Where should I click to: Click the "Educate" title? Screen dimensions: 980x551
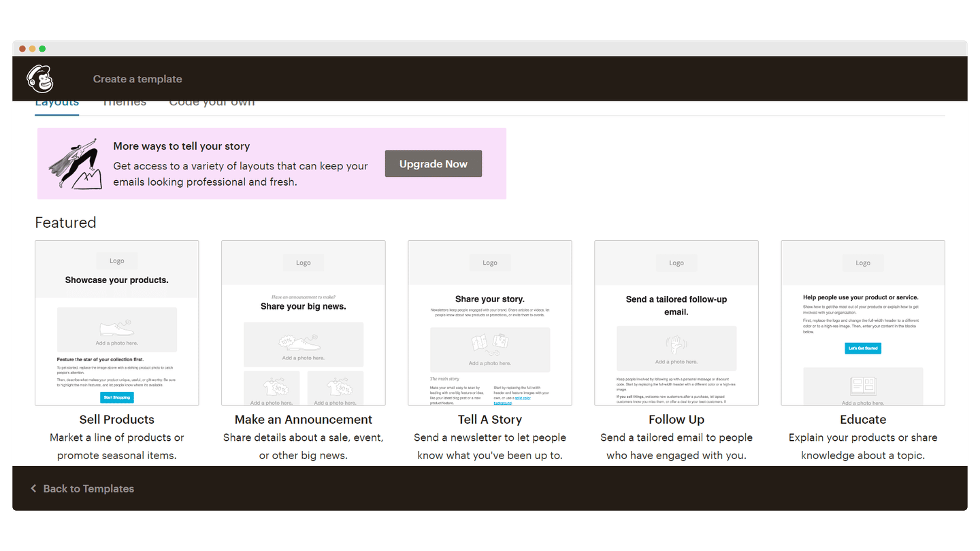coord(863,420)
